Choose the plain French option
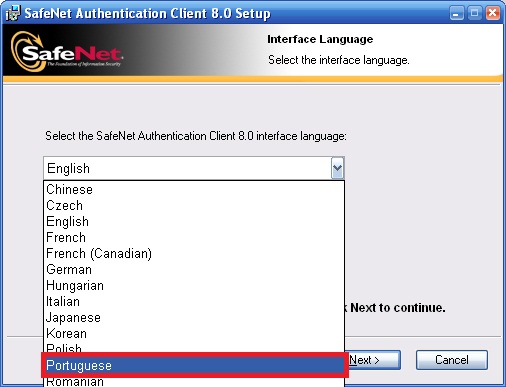Screen dimensions: 506x387 click(x=194, y=237)
